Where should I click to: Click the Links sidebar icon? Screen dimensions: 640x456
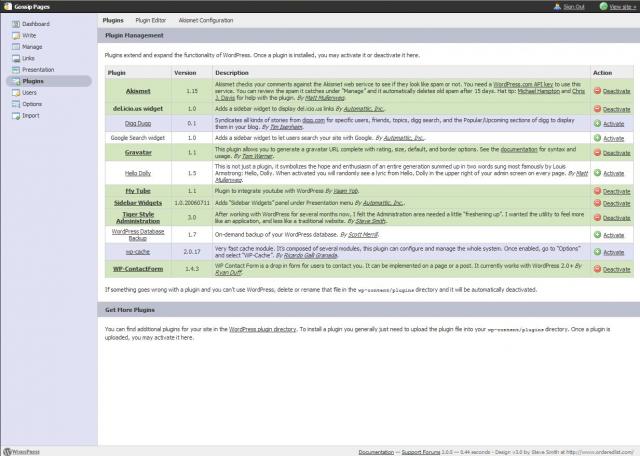(x=16, y=58)
